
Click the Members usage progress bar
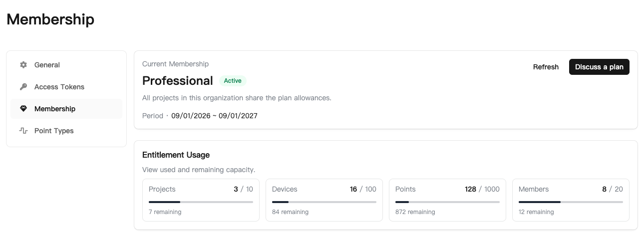coord(571,202)
